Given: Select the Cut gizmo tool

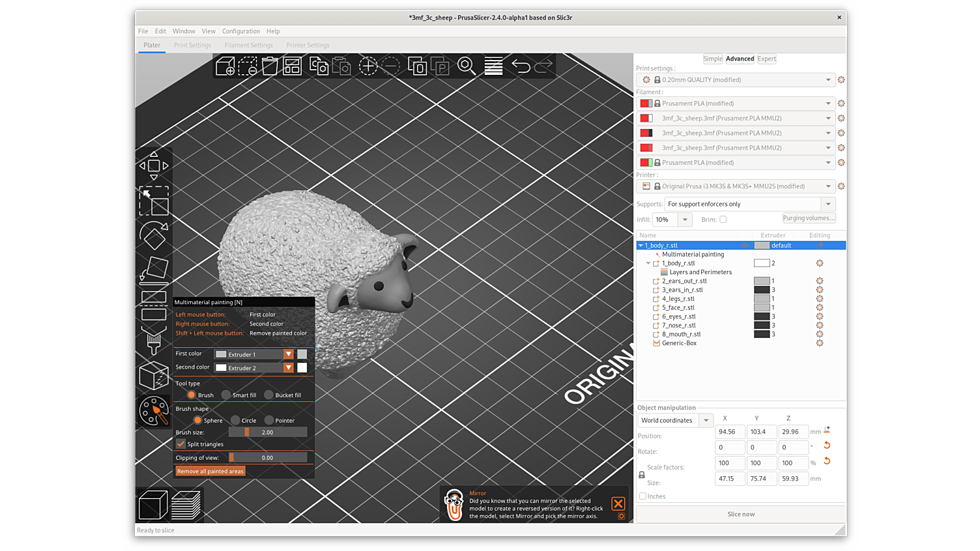Looking at the screenshot, I should (154, 305).
